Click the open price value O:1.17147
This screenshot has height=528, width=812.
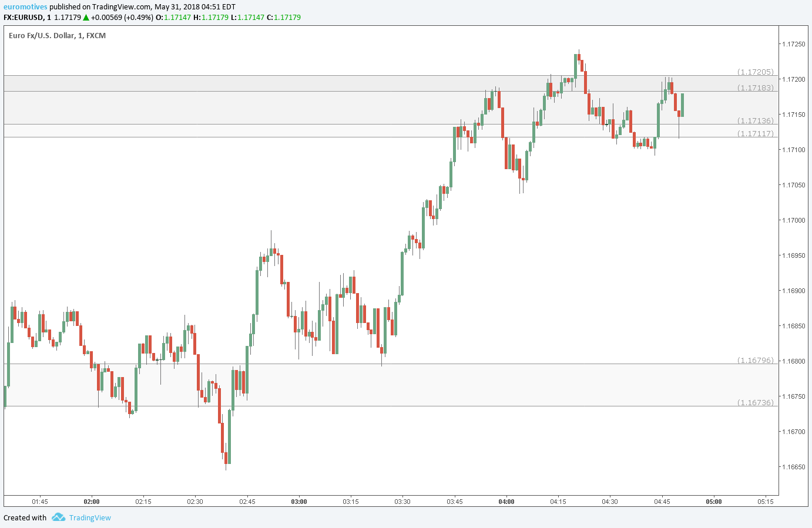click(x=173, y=18)
